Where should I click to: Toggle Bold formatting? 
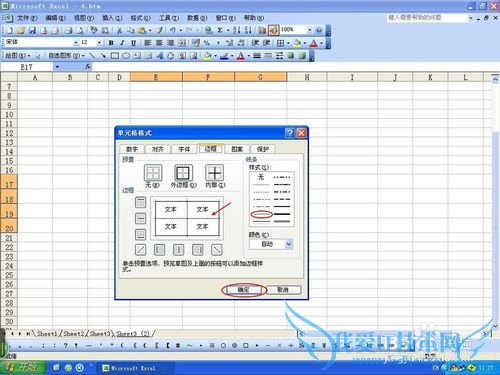[111, 43]
